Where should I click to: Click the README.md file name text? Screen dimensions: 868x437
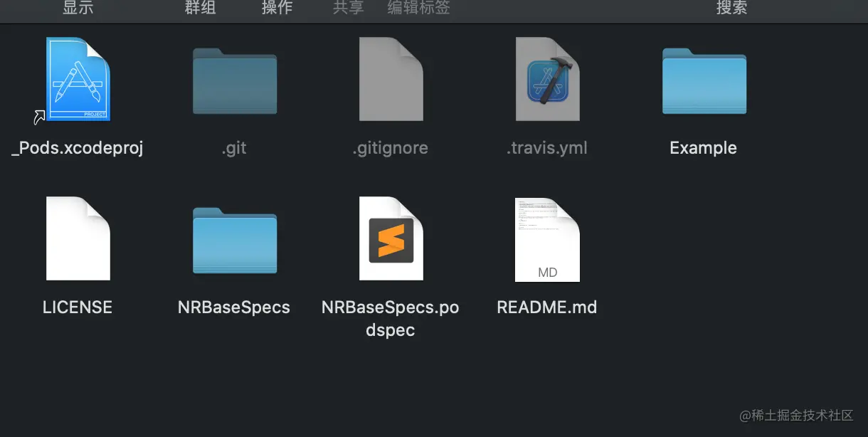click(546, 307)
